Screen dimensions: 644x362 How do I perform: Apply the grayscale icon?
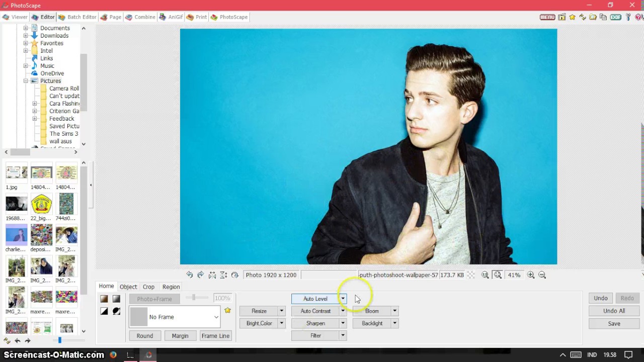pos(116,299)
